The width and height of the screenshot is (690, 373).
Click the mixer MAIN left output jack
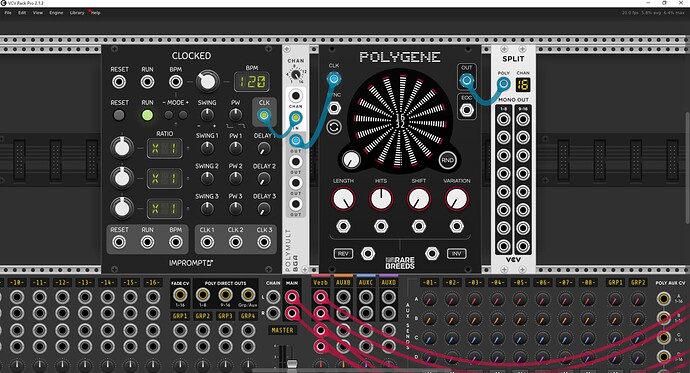(x=291, y=297)
